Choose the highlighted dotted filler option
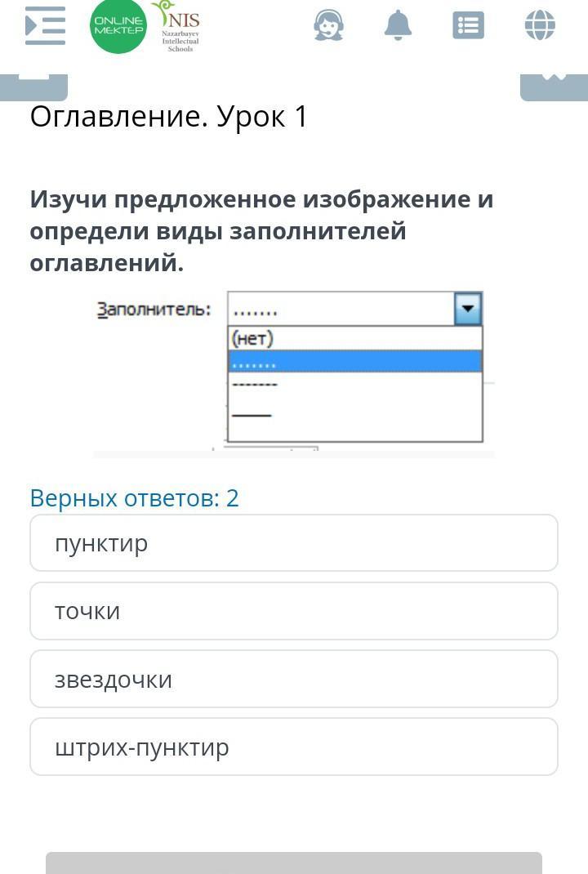This screenshot has width=588, height=874. tap(354, 361)
